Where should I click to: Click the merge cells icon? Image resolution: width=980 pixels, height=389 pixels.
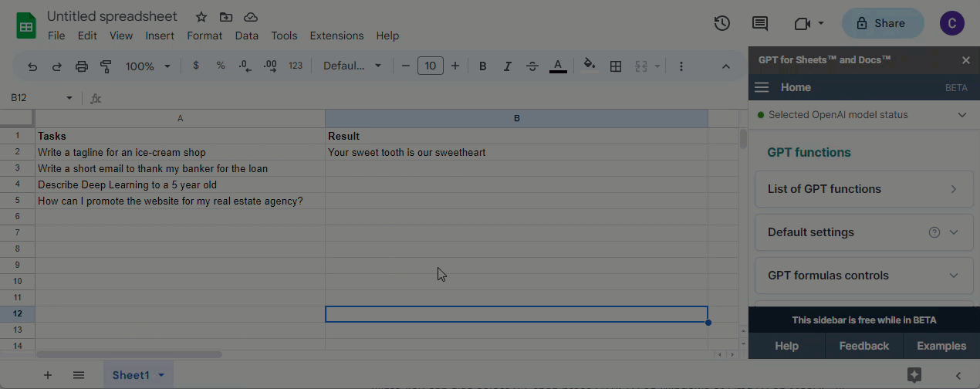click(640, 66)
